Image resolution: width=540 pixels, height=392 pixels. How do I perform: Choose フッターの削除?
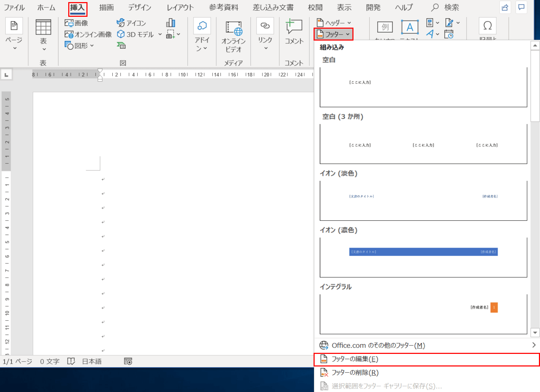pos(427,373)
